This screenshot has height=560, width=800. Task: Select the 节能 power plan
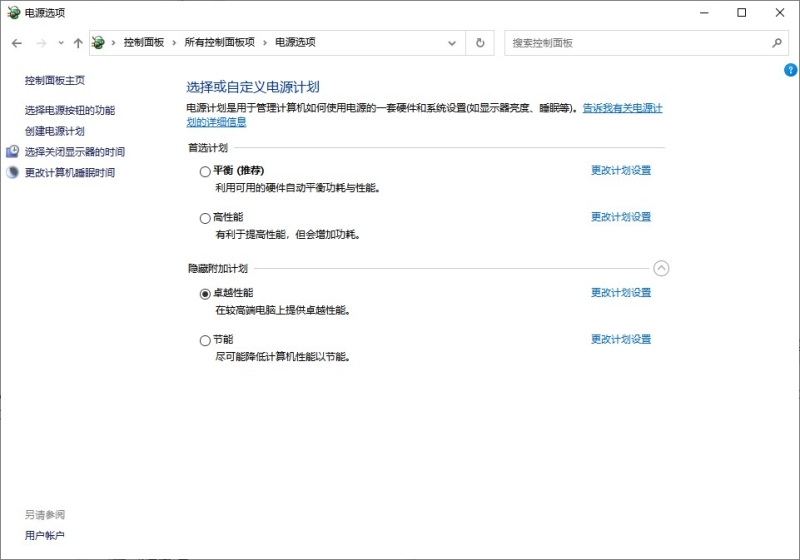(x=205, y=340)
